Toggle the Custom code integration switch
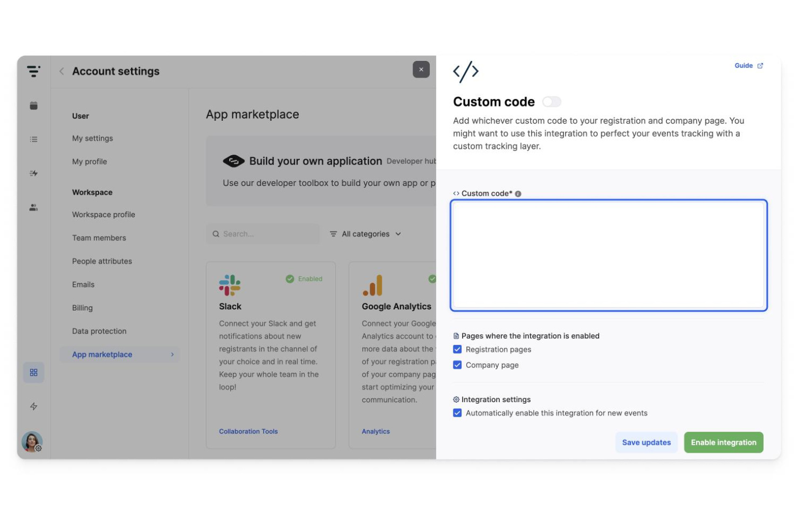The width and height of the screenshot is (798, 532). click(x=552, y=101)
